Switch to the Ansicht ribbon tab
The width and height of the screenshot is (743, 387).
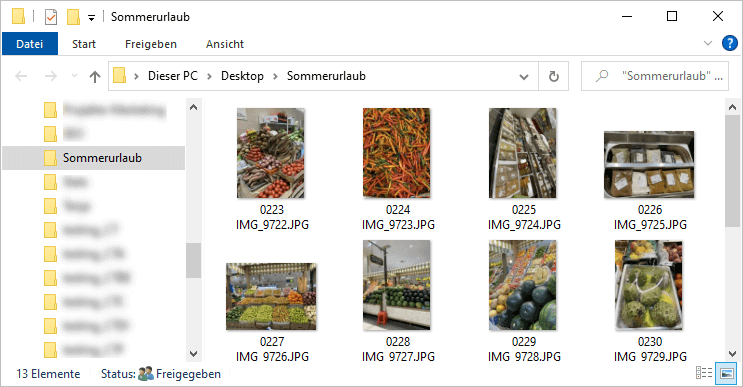[225, 44]
